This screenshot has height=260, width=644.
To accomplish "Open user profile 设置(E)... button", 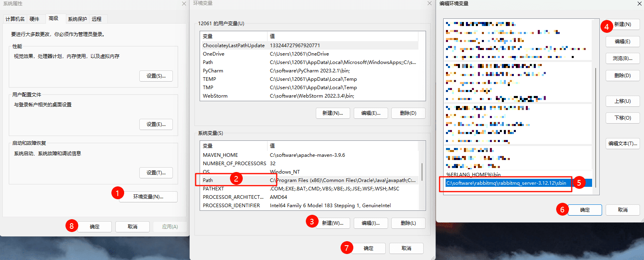I will [156, 124].
